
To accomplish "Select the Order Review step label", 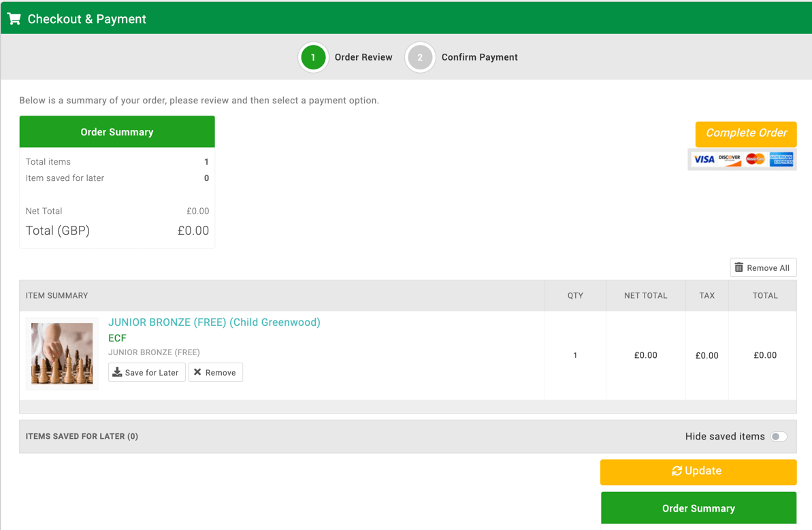I will coord(363,57).
